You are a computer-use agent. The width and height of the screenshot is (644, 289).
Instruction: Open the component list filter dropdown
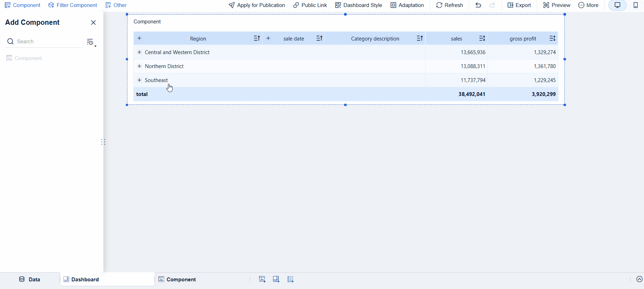91,43
